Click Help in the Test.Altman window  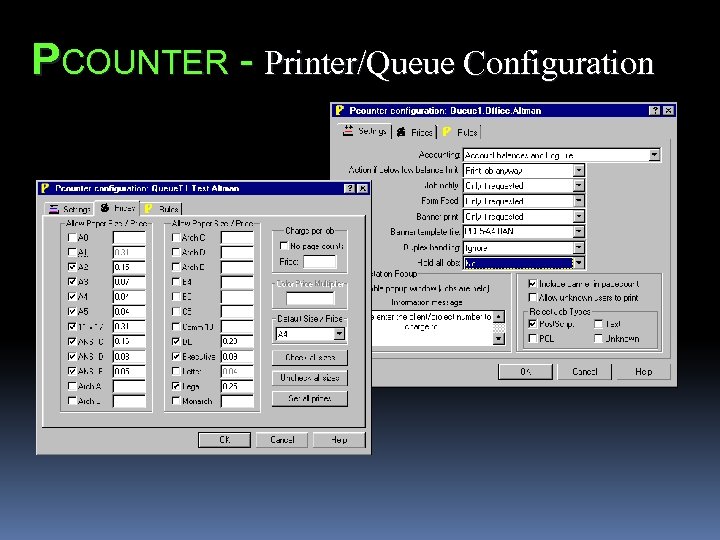pos(339,440)
